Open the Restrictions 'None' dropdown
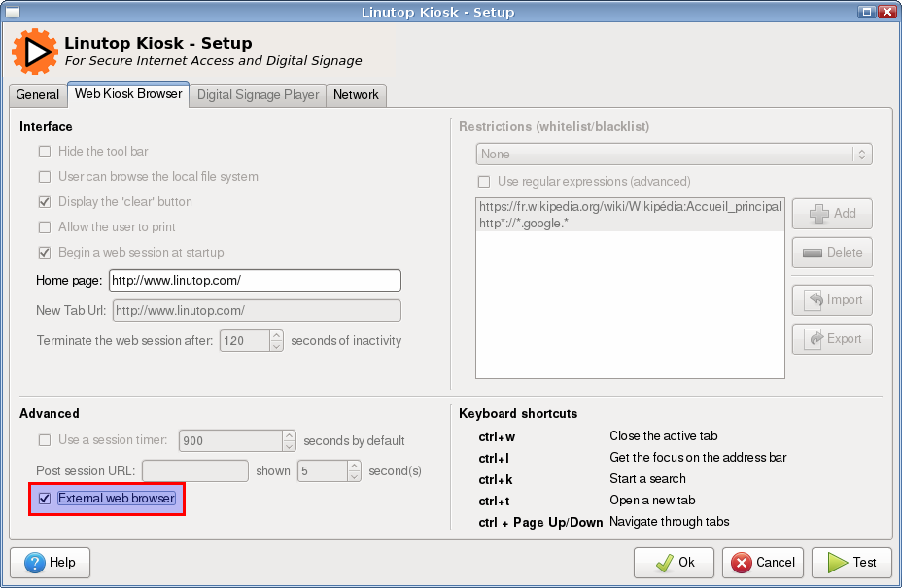 [675, 155]
